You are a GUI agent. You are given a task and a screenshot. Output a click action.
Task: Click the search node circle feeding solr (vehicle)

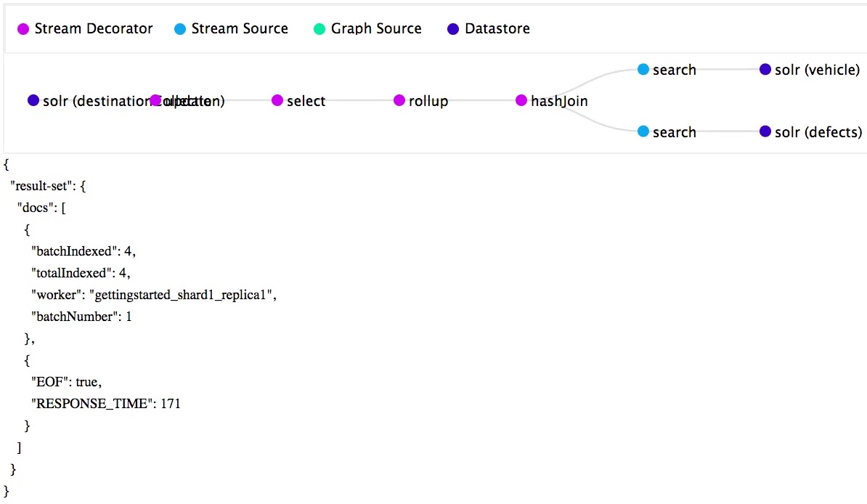[x=643, y=69]
